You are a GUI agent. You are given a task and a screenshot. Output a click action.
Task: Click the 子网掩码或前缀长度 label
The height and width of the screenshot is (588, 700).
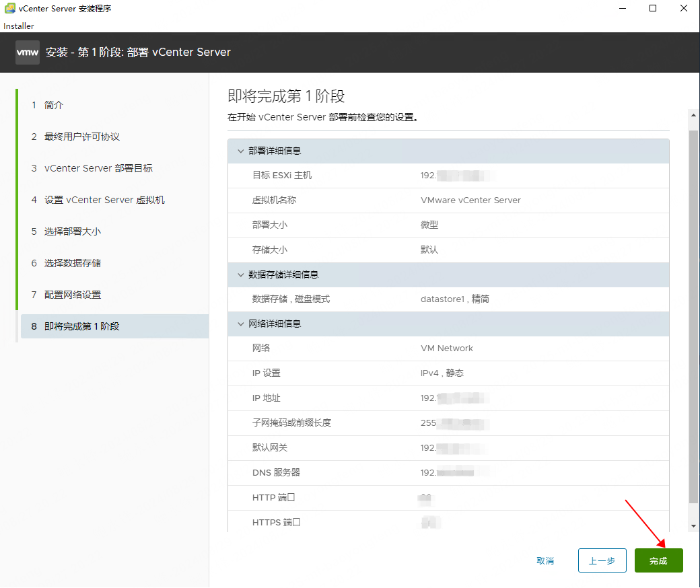[291, 423]
